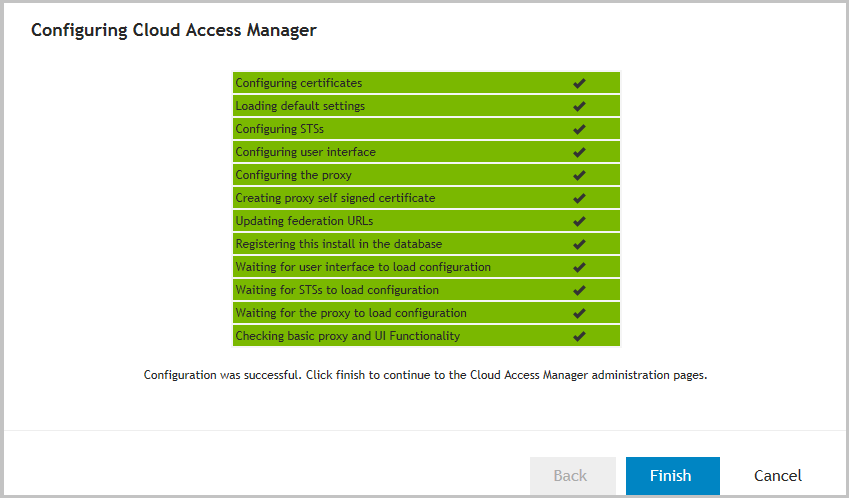
Task: Click the checkmark for Configuring user interface
Action: click(x=579, y=152)
